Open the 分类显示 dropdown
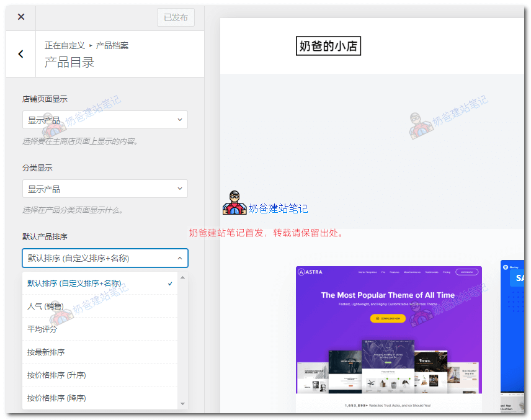Viewport: 531px width, 420px height. pyautogui.click(x=105, y=189)
